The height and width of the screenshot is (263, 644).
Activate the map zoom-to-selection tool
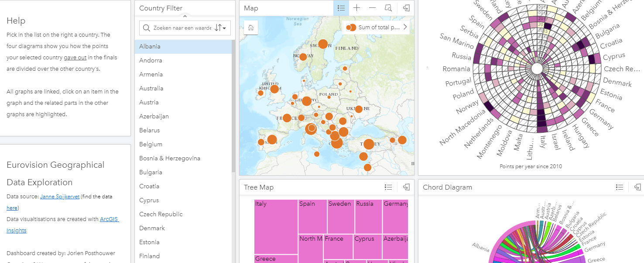point(388,8)
